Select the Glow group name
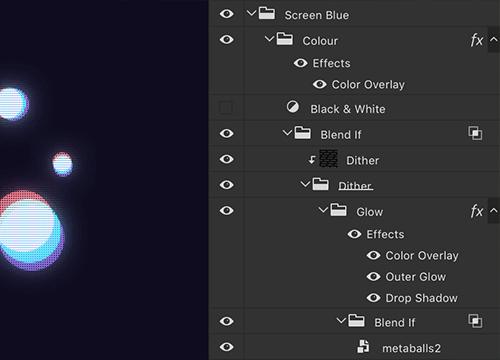The image size is (500, 360). [370, 212]
